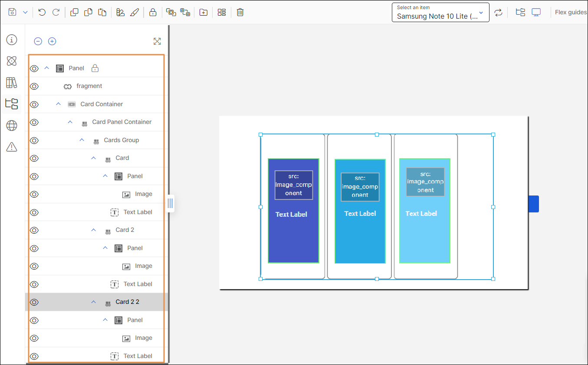Hide the Card Container layer via eye icon
Viewport: 588px width, 365px height.
[x=34, y=104]
